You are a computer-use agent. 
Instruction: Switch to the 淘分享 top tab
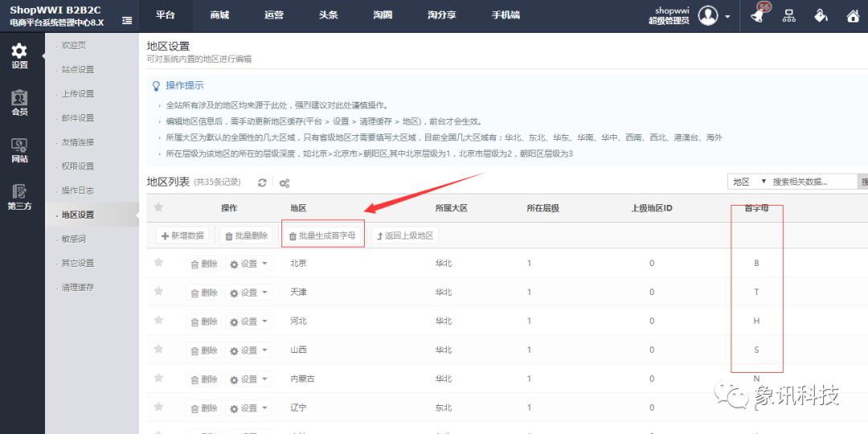coord(442,15)
